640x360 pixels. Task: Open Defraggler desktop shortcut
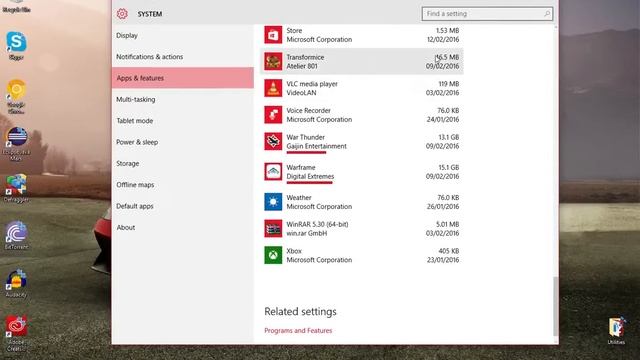click(x=16, y=188)
